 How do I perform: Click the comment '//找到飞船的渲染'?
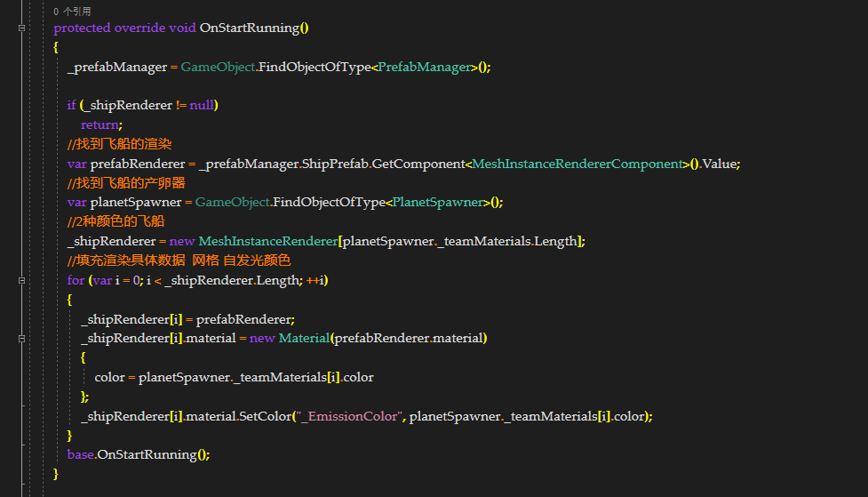point(120,144)
